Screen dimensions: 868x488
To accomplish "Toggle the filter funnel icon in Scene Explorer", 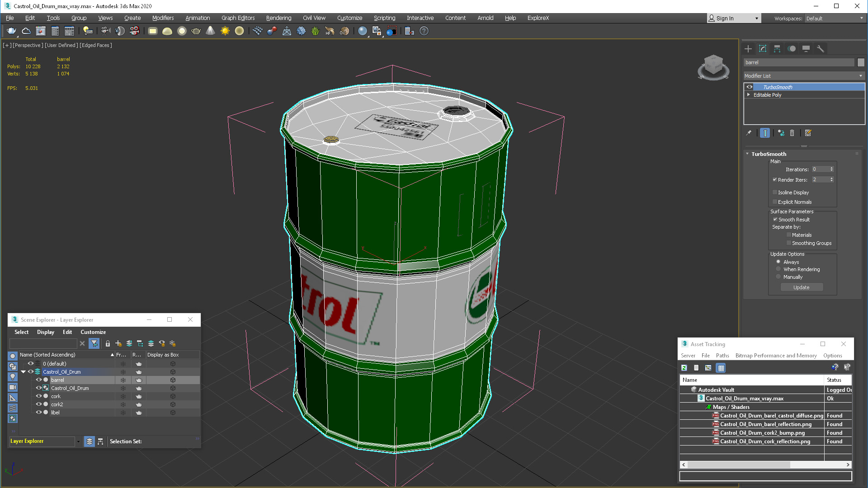I will (94, 343).
